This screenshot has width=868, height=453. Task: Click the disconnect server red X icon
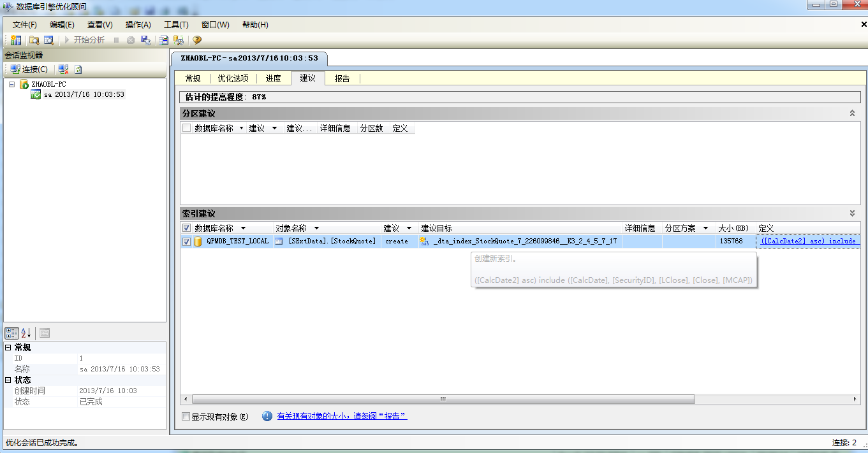pos(63,69)
